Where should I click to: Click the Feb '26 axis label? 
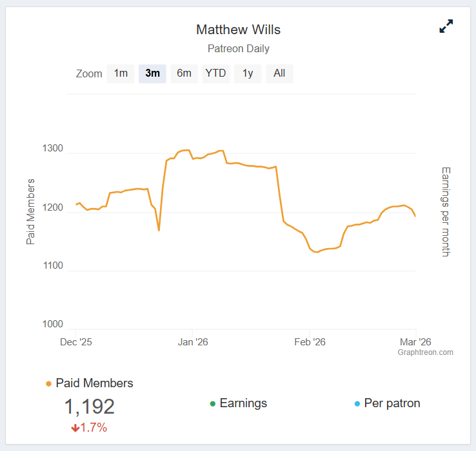pyautogui.click(x=310, y=342)
